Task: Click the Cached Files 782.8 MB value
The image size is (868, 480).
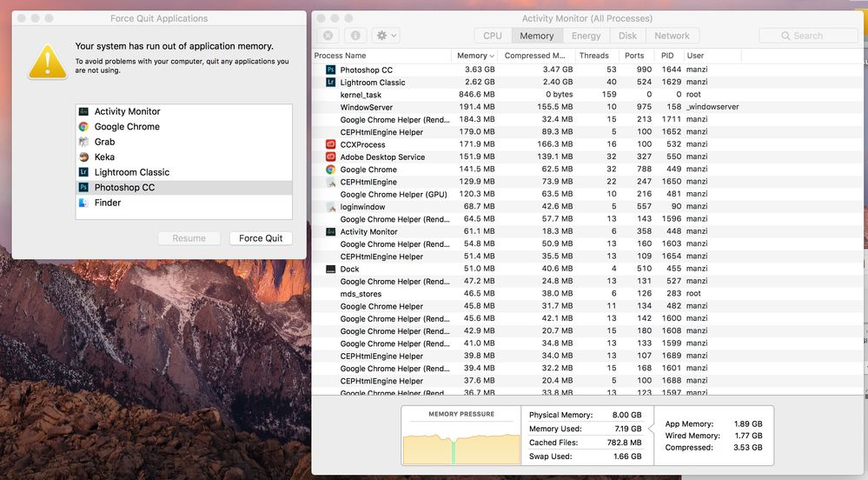Action: point(625,443)
